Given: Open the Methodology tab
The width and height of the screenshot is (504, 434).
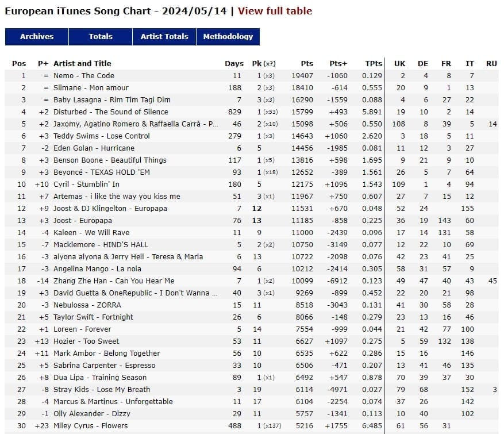Looking at the screenshot, I should (228, 36).
